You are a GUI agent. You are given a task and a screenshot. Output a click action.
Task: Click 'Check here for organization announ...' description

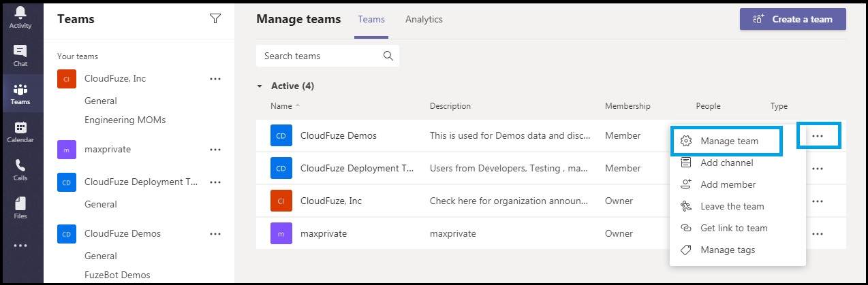pyautogui.click(x=509, y=201)
